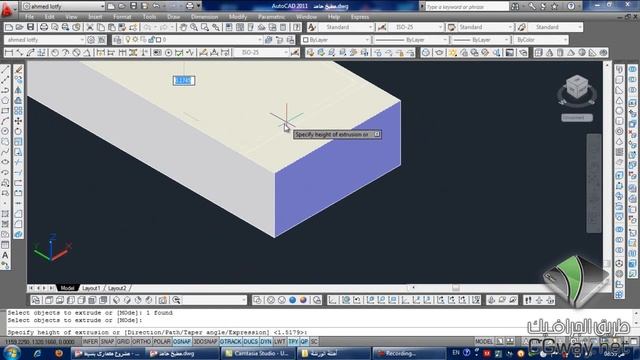
Task: Toggle OSNAP in status bar
Action: 182,342
